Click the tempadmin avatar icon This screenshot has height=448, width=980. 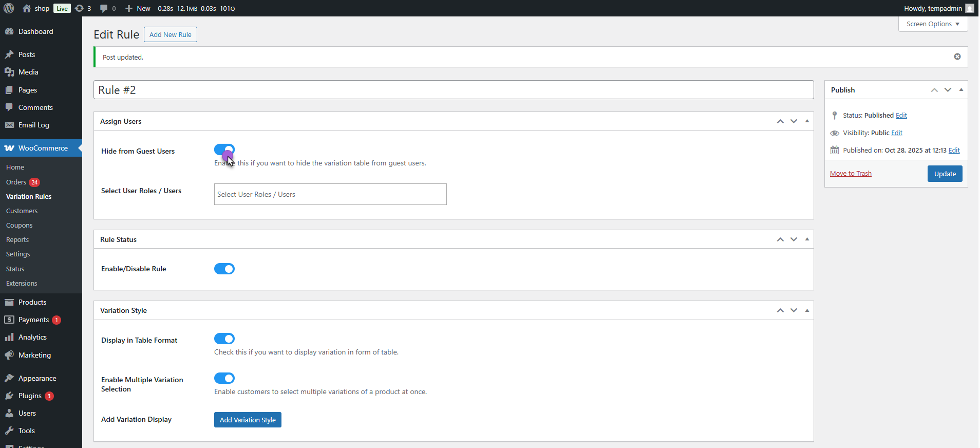pos(970,8)
